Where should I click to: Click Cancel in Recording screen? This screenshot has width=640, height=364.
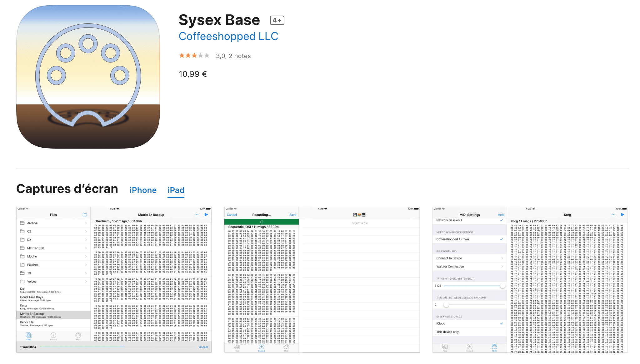232,215
